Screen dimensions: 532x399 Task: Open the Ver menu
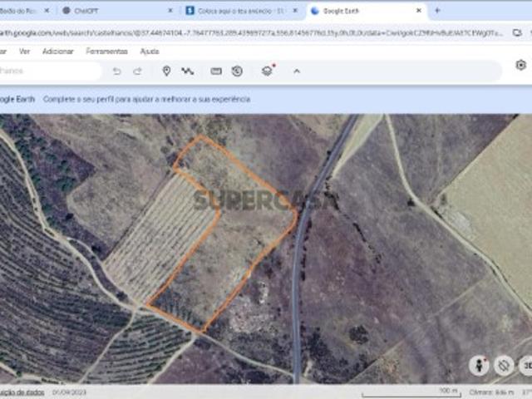pos(24,52)
